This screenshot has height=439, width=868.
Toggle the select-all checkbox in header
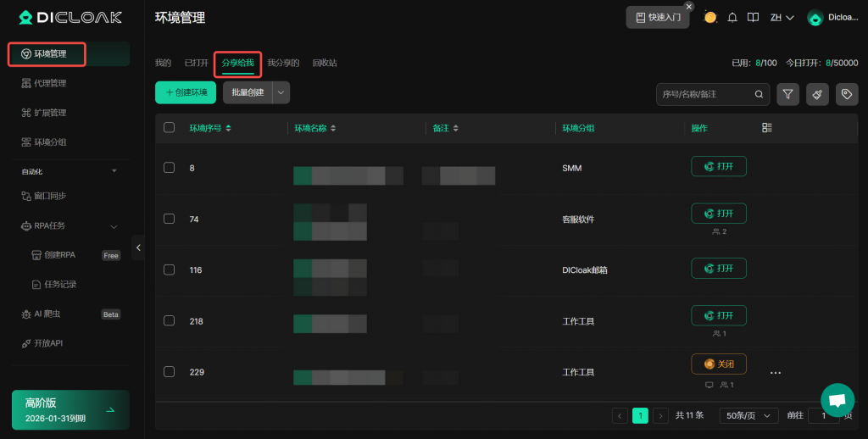click(170, 128)
